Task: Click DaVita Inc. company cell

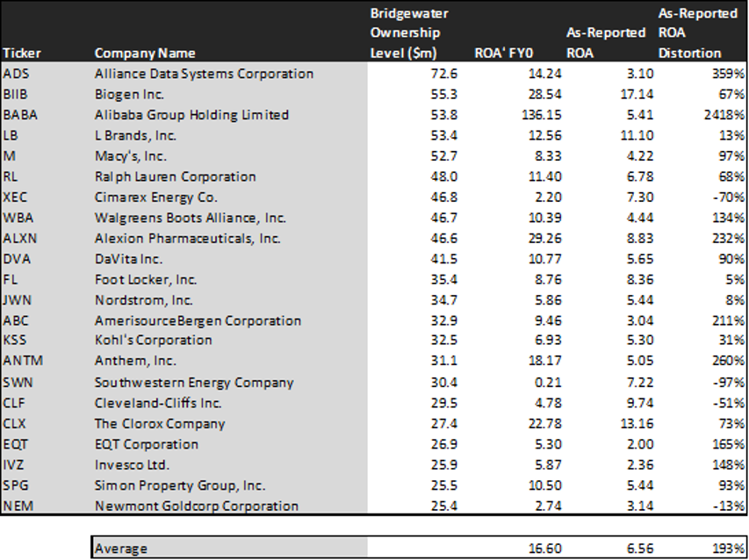Action: 128,259
